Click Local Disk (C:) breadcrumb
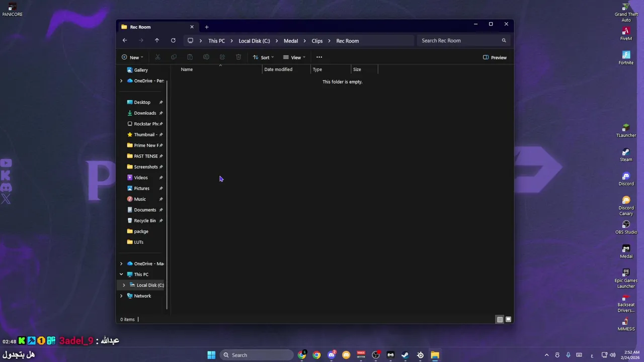Viewport: 644px width, 362px height. tap(254, 41)
